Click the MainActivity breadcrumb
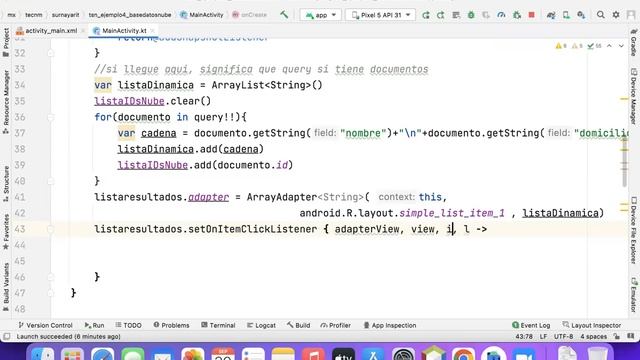Screen dimensions: 640x360 (x=202, y=15)
